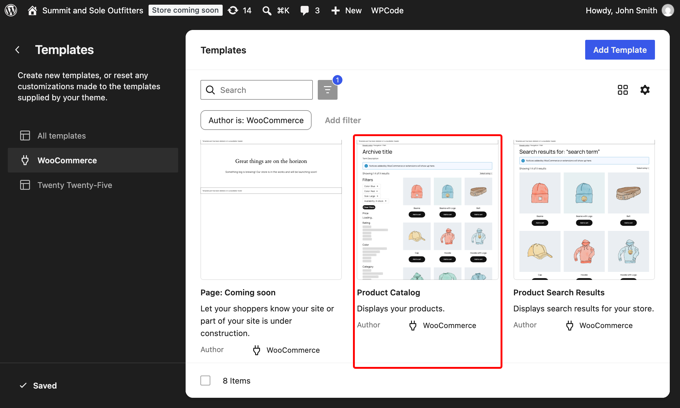Open the Page: Coming soon preview thumbnail
The height and width of the screenshot is (408, 680).
click(x=271, y=209)
